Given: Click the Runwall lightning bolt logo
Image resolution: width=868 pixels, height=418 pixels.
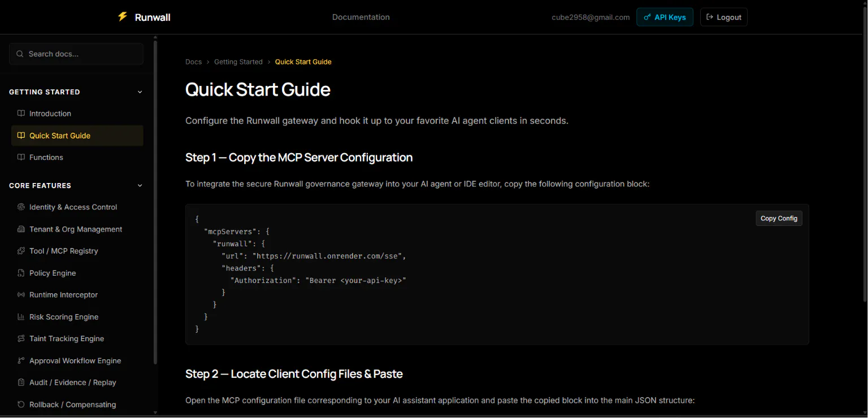Looking at the screenshot, I should point(123,17).
